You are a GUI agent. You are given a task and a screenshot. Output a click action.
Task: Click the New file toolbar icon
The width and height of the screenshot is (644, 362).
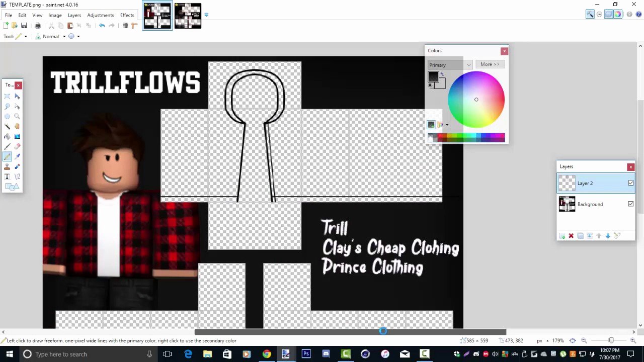[x=6, y=26]
